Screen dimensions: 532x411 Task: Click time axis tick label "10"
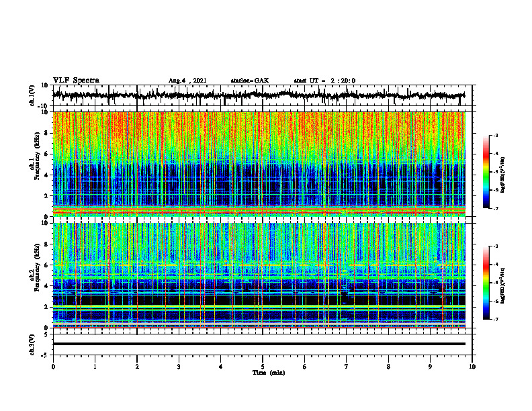click(x=472, y=367)
